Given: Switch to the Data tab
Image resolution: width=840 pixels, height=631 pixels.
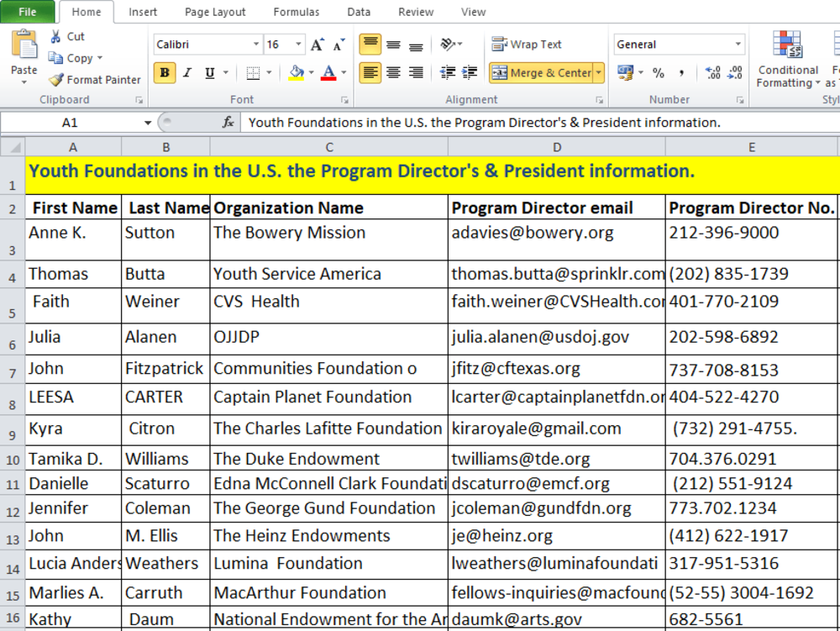Looking at the screenshot, I should pyautogui.click(x=359, y=12).
